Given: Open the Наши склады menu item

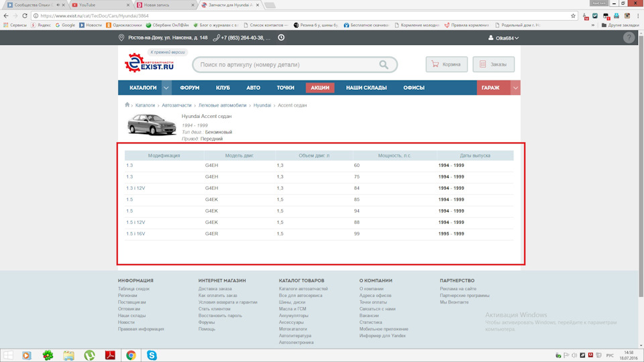Looking at the screenshot, I should [366, 88].
